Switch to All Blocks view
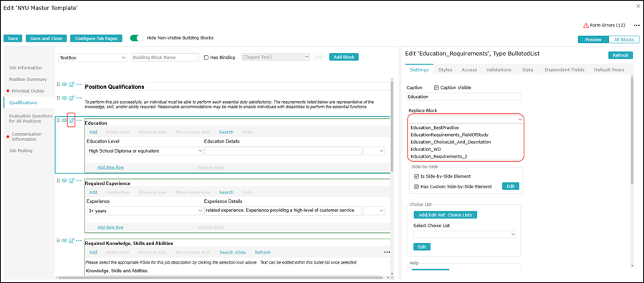The width and height of the screenshot is (644, 283). [x=624, y=40]
